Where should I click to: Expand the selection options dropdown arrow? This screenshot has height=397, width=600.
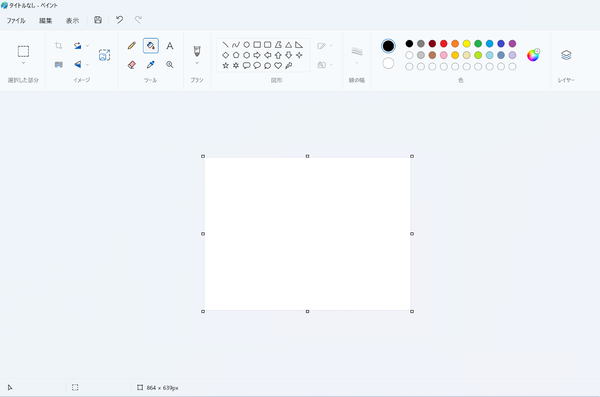click(x=23, y=63)
